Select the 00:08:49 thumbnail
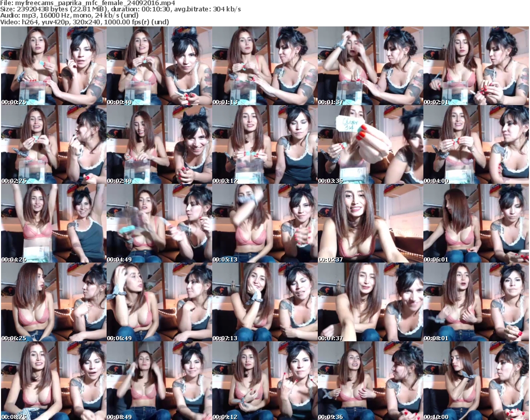Screen dimensions: 530x420 pyautogui.click(x=159, y=381)
